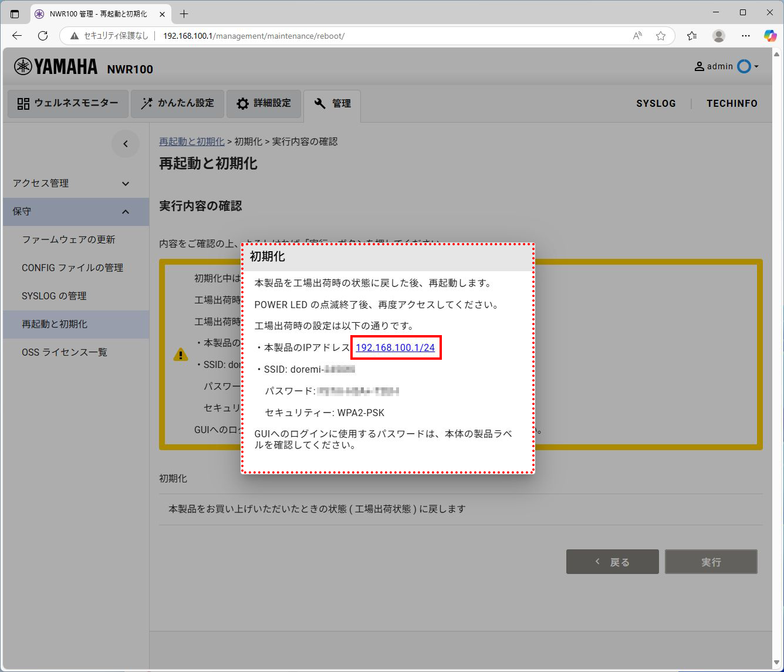Open 詳細設定 via the gear icon
The width and height of the screenshot is (784, 672).
[x=242, y=103]
